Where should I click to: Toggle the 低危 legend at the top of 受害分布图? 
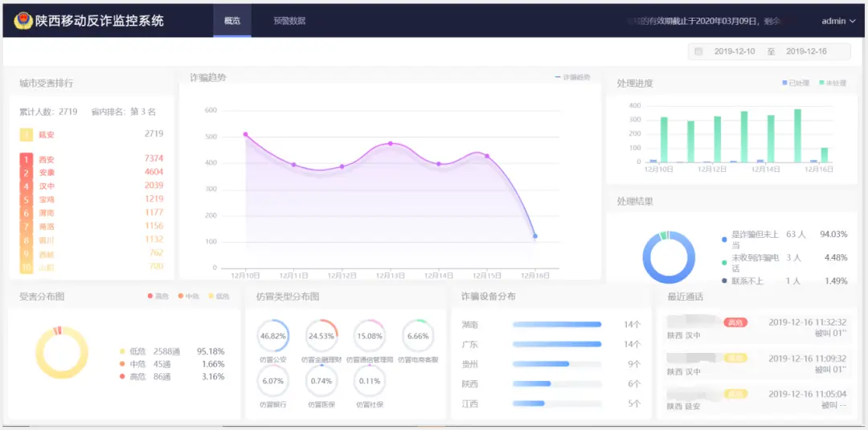click(219, 297)
